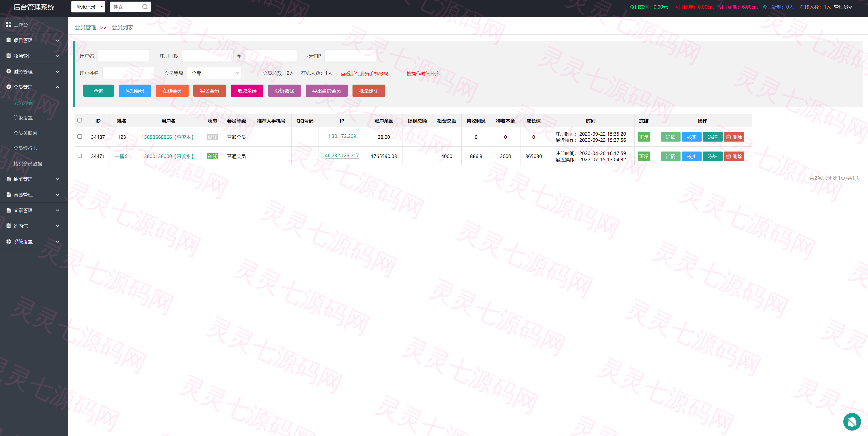The height and width of the screenshot is (436, 868).
Task: Open 会员关联网 submenu item
Action: (25, 133)
